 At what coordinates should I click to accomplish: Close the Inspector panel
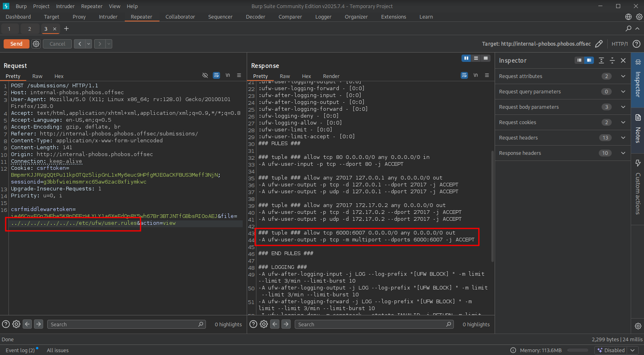coord(623,60)
